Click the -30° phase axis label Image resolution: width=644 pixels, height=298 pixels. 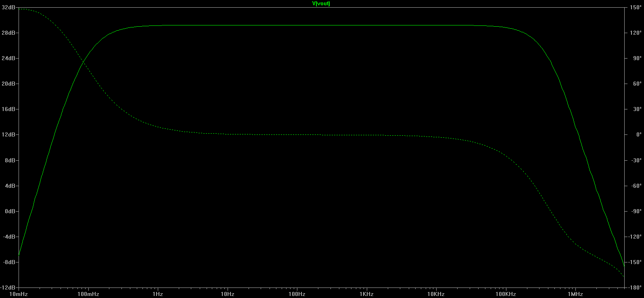click(636, 160)
